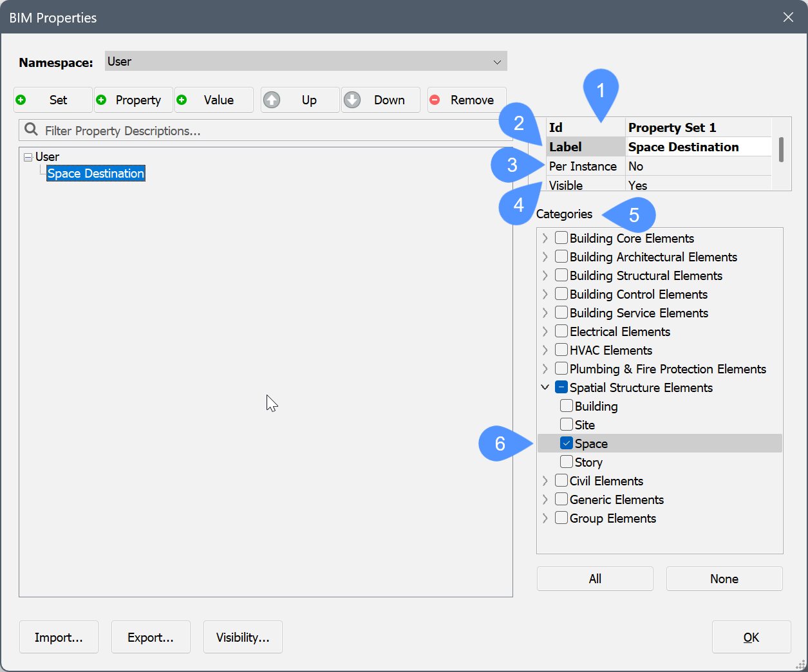Open the Namespace dropdown
Screen dimensions: 808x672
(496, 62)
